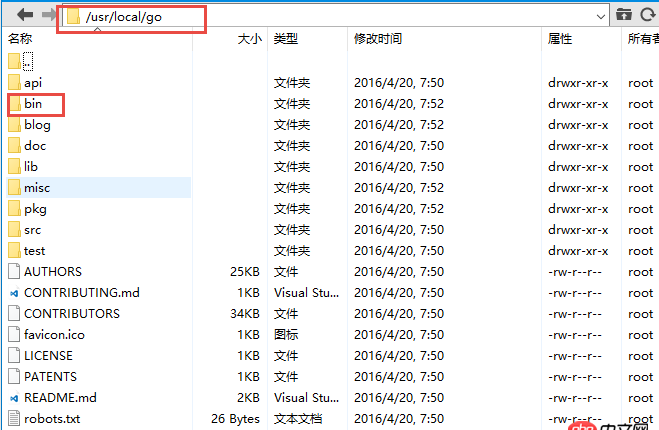Open the parent directory '..' folder
The image size is (659, 430).
21,61
